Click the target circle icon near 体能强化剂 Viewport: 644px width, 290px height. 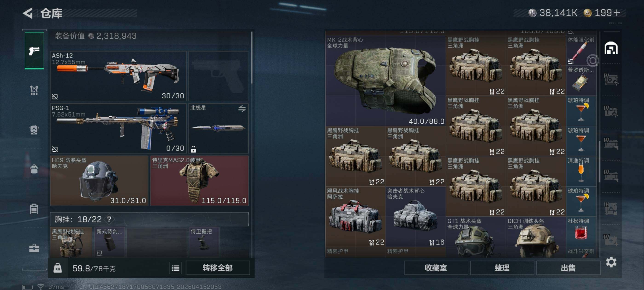(x=592, y=61)
